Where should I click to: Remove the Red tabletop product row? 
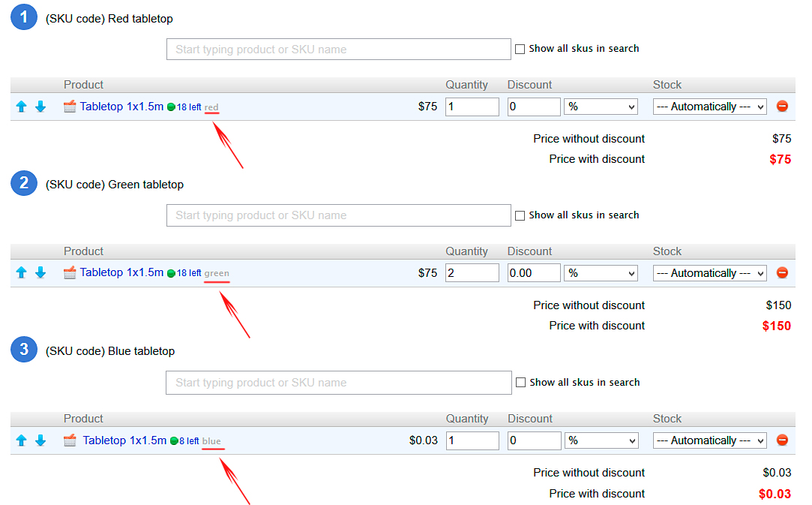pos(782,107)
